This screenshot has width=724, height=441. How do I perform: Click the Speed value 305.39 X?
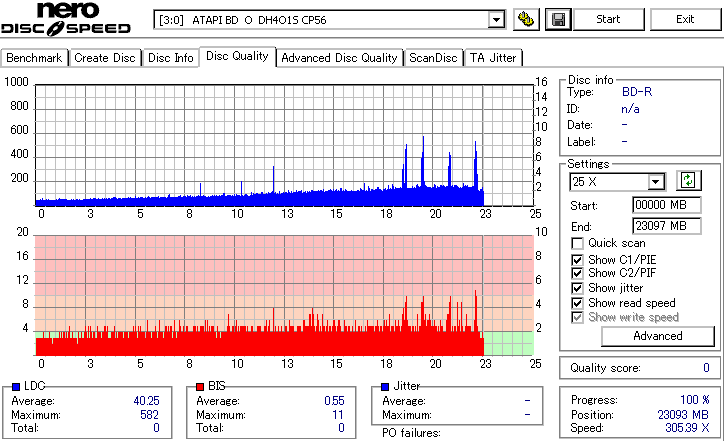pyautogui.click(x=687, y=428)
